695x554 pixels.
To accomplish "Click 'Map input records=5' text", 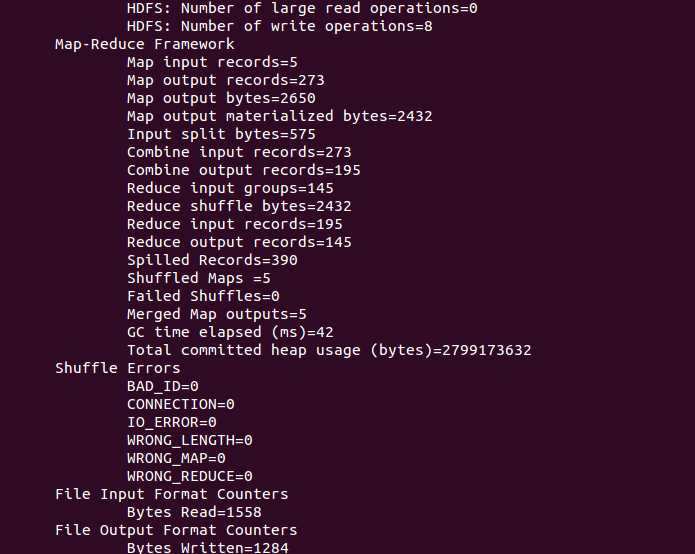I will tap(212, 62).
